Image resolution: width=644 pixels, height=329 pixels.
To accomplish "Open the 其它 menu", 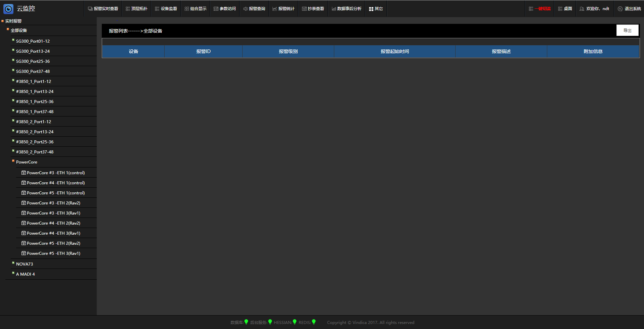I will [x=376, y=9].
